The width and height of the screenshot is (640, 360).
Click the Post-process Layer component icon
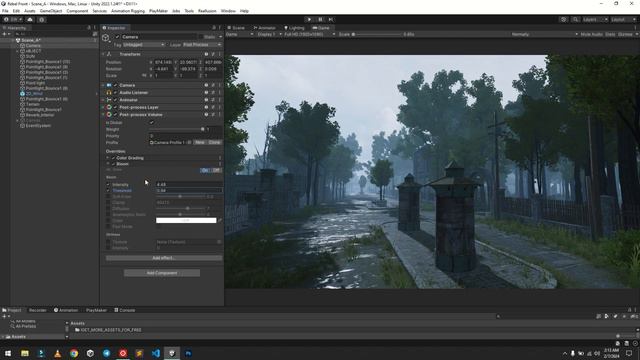[109, 107]
